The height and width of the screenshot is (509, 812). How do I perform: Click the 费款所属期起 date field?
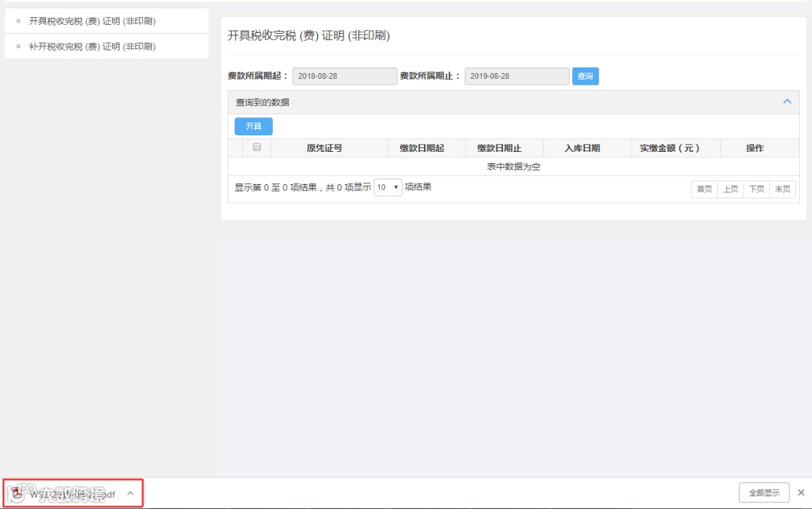click(x=344, y=76)
